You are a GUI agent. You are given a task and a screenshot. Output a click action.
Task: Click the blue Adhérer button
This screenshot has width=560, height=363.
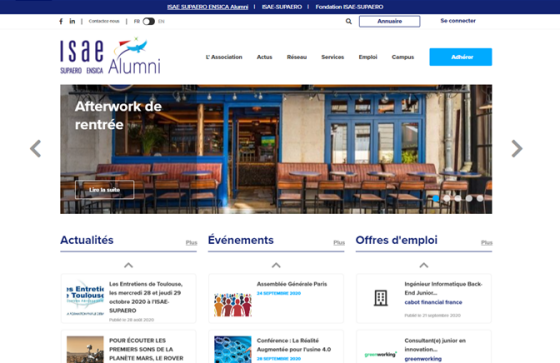461,57
